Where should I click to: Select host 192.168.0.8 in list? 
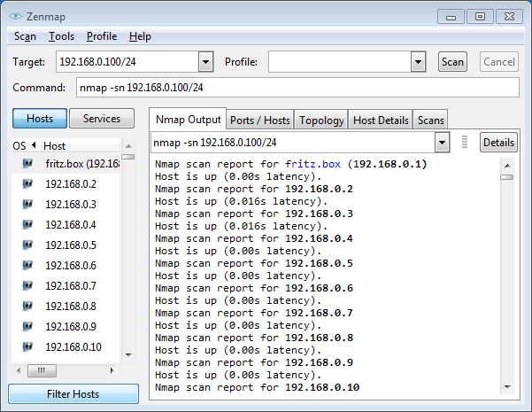pyautogui.click(x=66, y=306)
